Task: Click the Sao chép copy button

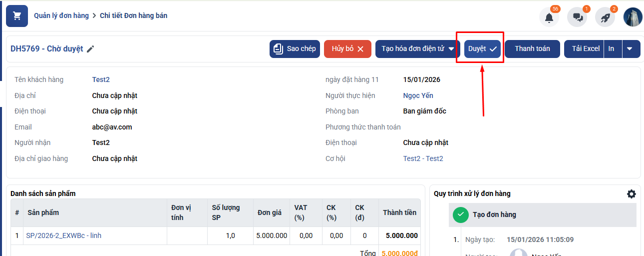Action: (295, 49)
